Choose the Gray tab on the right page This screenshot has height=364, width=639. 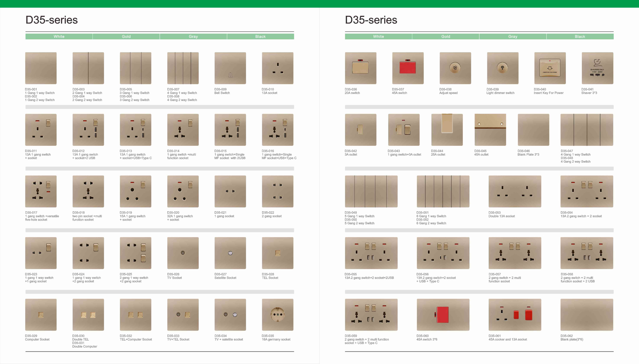point(513,37)
